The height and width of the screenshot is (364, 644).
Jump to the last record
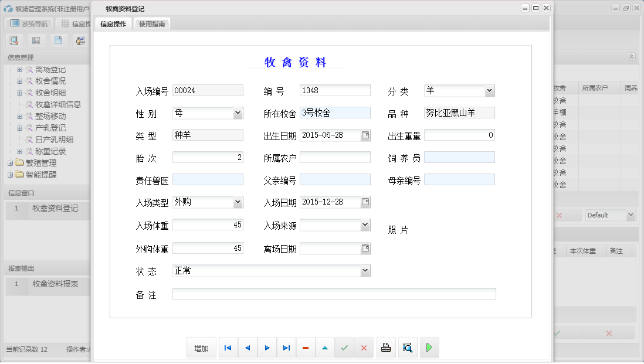coord(286,348)
